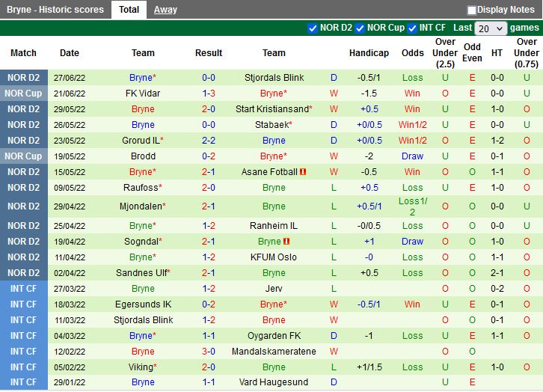Click red card icon next to Asane Fotball

click(x=303, y=172)
